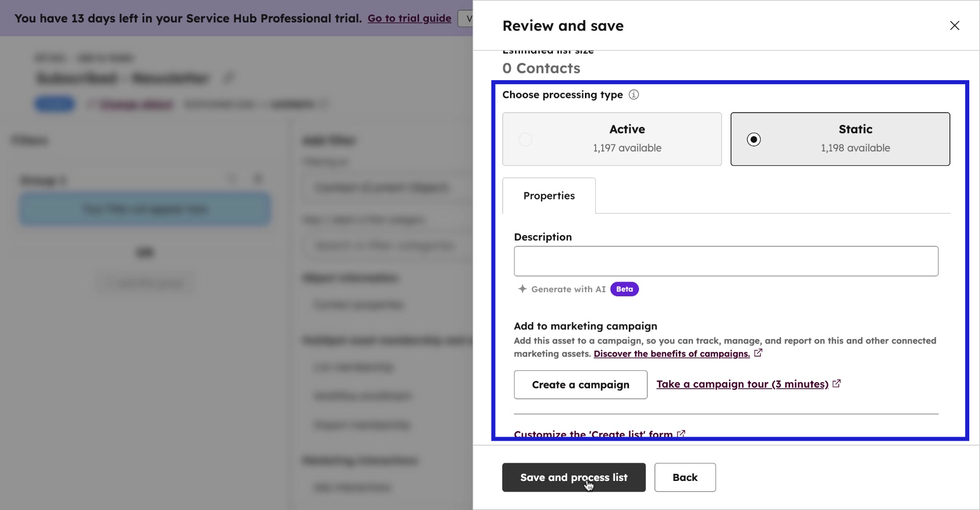Click the partially hidden button in trial banner
Screen dimensions: 980x510
click(465, 18)
